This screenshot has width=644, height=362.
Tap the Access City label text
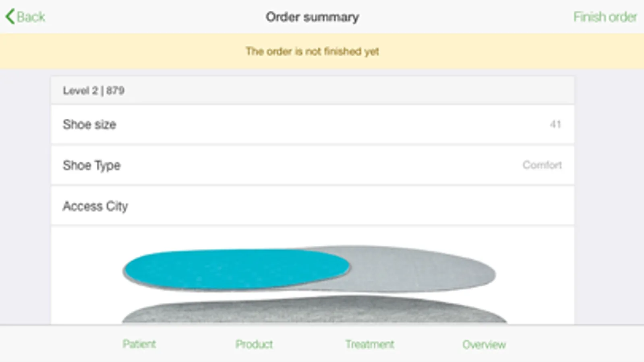pyautogui.click(x=95, y=206)
